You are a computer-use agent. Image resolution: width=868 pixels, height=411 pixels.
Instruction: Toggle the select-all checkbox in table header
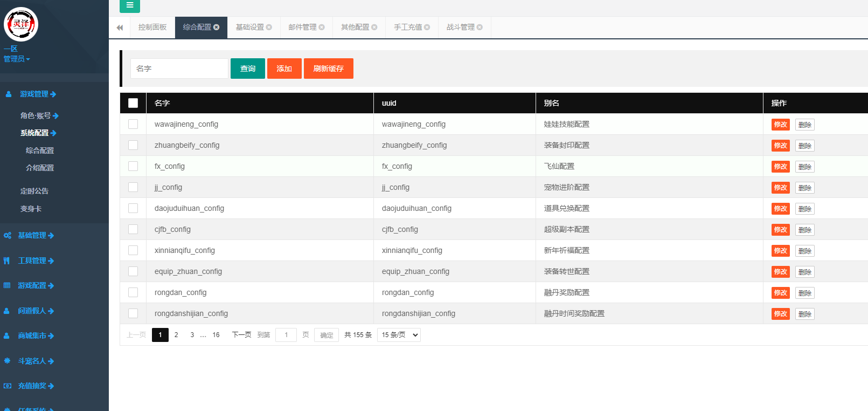point(133,103)
